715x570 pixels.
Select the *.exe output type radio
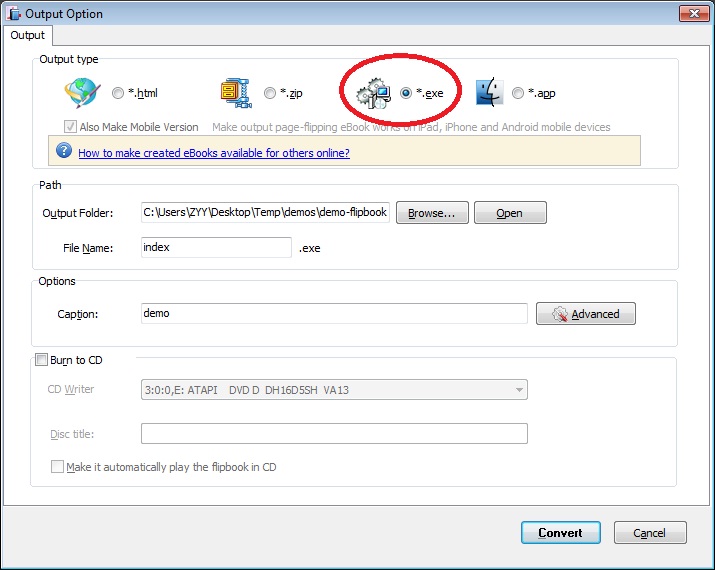(x=406, y=93)
